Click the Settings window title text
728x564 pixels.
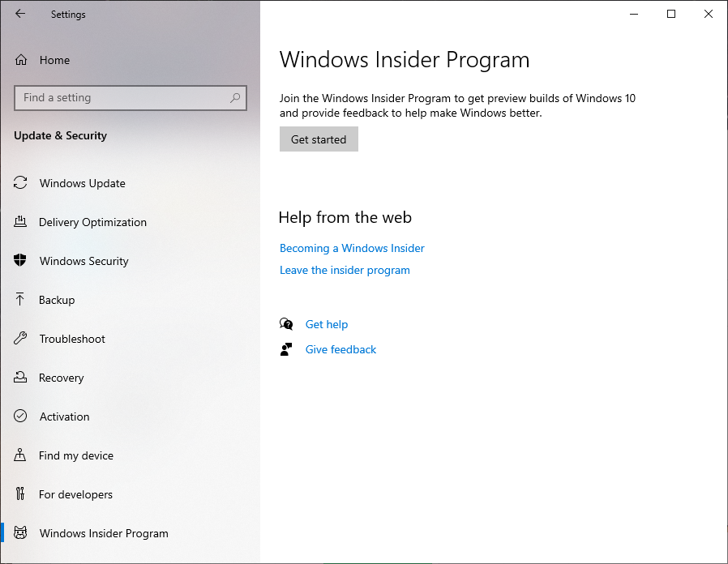tap(68, 15)
